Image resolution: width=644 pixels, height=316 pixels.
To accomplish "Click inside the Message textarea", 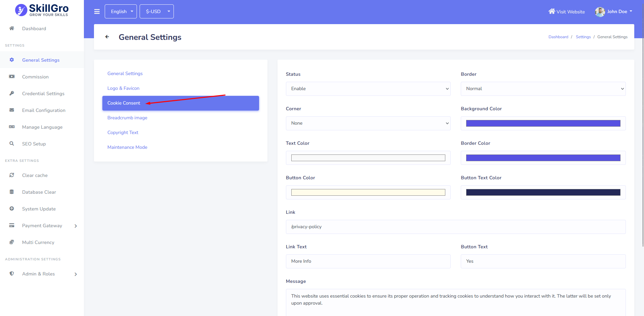I will pos(456,303).
